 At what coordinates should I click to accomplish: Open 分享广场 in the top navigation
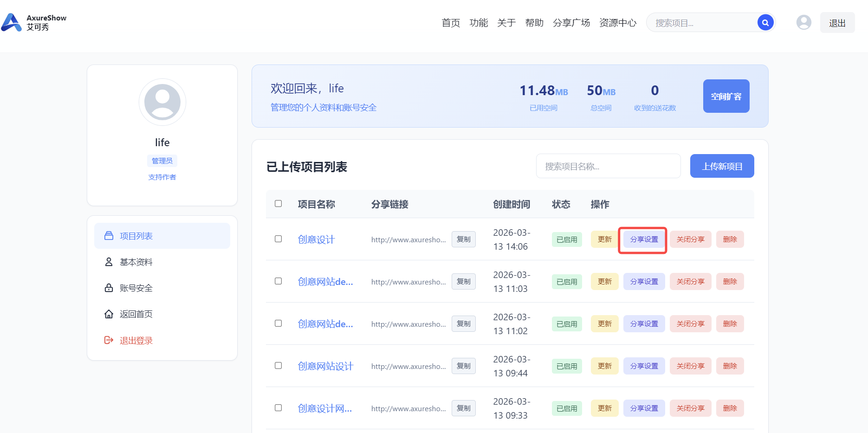coord(571,23)
